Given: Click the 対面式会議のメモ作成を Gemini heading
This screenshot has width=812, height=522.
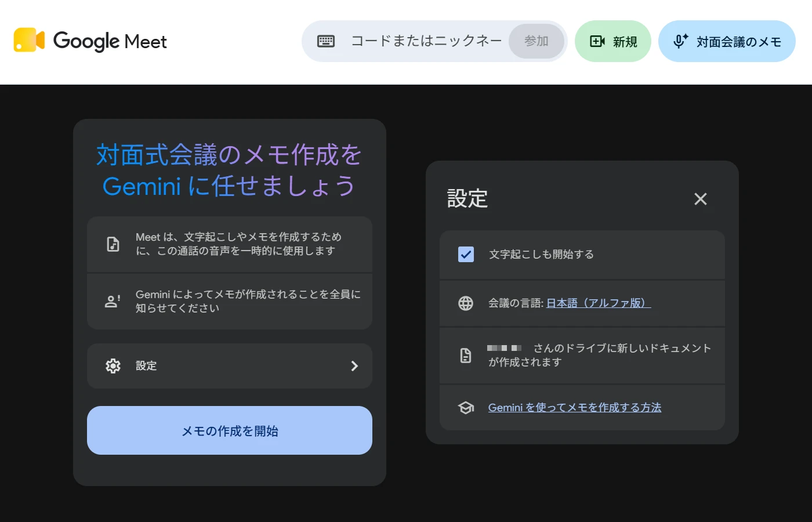Looking at the screenshot, I should (x=230, y=171).
